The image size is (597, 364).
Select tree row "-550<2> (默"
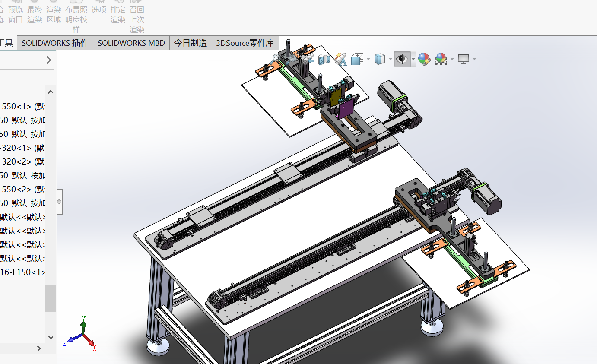pyautogui.click(x=22, y=189)
